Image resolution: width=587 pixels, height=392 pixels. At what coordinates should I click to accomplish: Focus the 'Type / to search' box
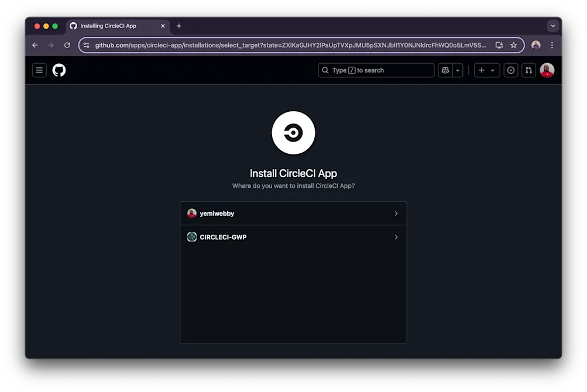click(x=376, y=70)
